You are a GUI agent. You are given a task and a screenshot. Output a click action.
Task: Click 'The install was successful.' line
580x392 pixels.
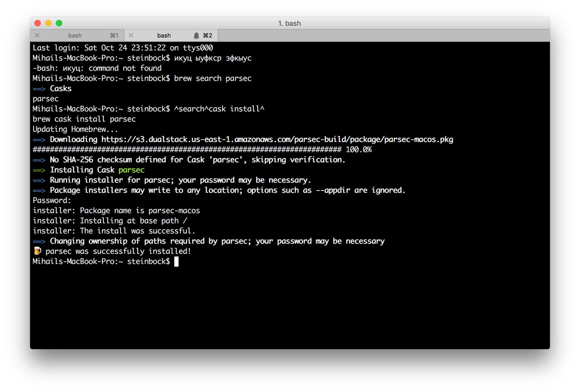(114, 231)
